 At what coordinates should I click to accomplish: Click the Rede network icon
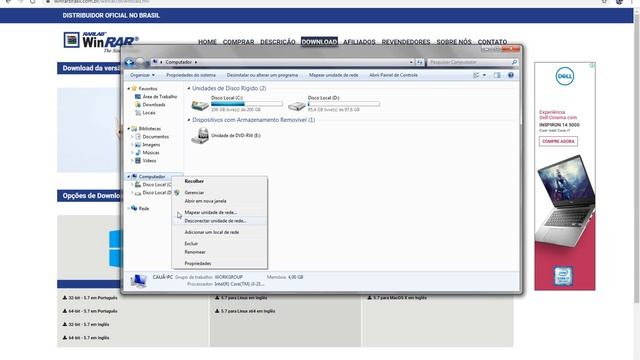[134, 208]
